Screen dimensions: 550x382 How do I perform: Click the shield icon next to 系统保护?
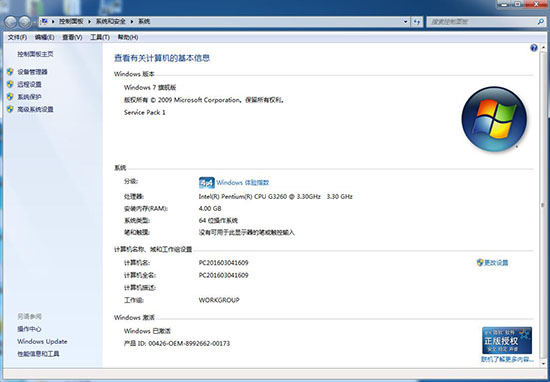[x=10, y=97]
